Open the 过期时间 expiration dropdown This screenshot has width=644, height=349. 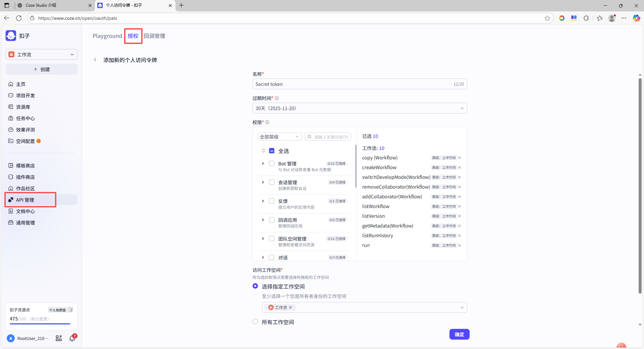pos(359,108)
